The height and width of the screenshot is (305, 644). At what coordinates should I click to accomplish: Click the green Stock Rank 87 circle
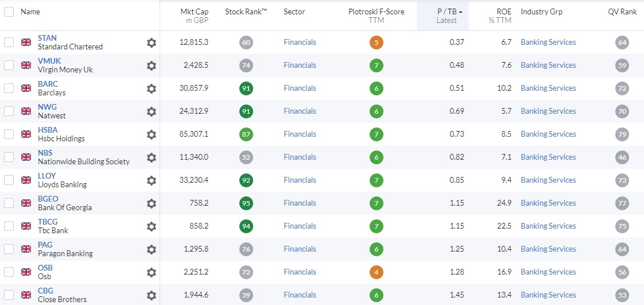pyautogui.click(x=246, y=134)
